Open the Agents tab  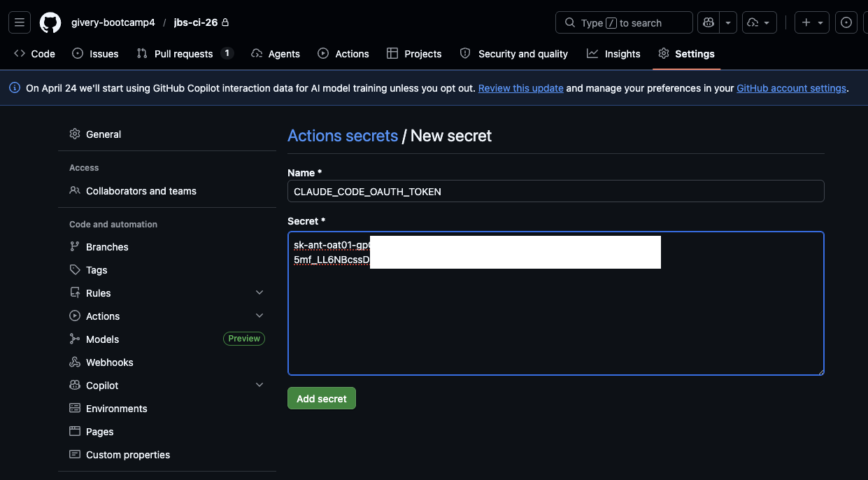[276, 54]
